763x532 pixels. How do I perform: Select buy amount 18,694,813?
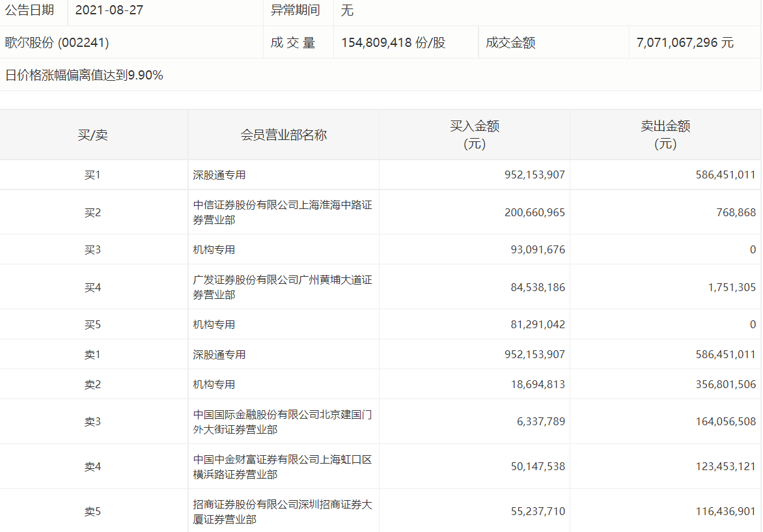[538, 385]
